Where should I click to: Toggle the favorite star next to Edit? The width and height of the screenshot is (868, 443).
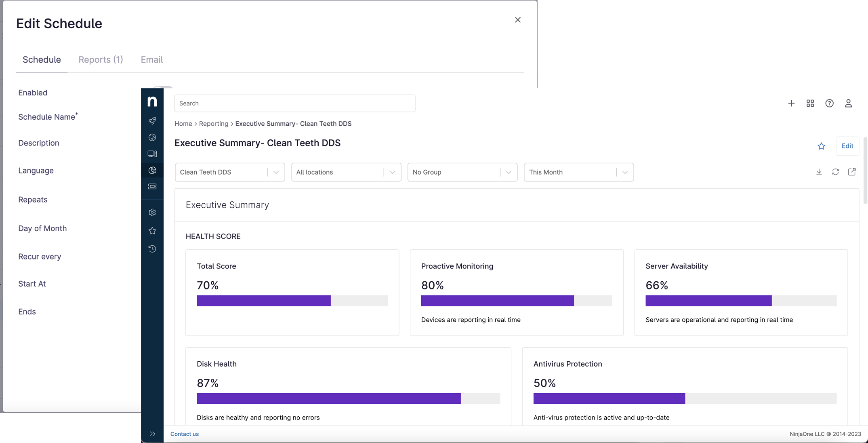821,146
